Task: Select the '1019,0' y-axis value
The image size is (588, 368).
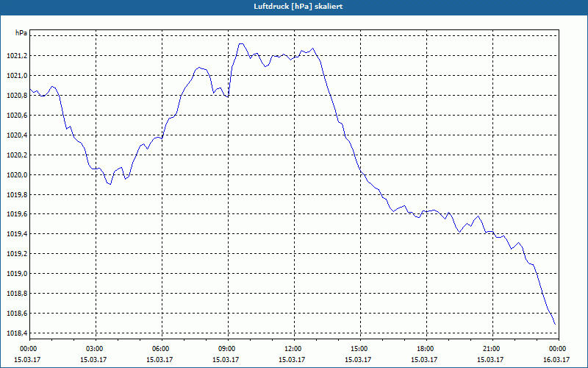Action: coord(17,274)
